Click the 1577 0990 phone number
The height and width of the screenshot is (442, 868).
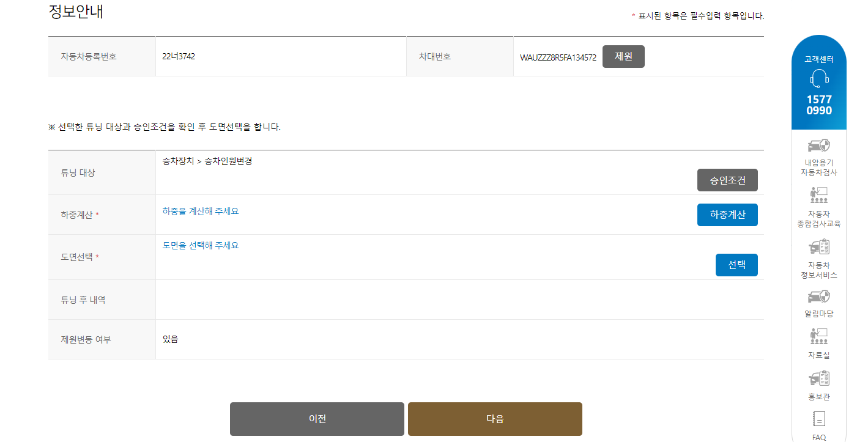click(819, 105)
